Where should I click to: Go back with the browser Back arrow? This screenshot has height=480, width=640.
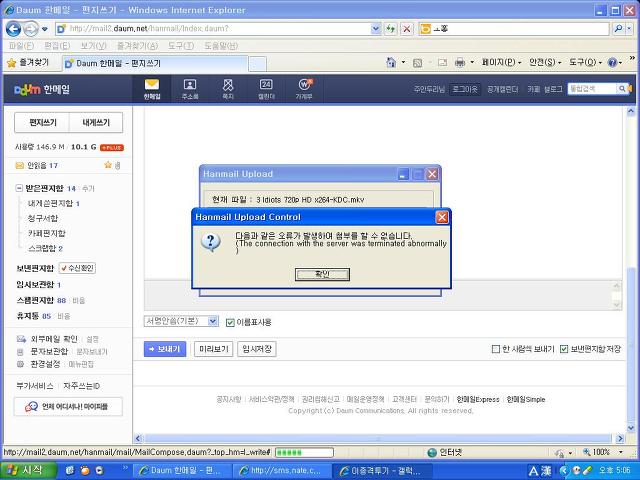[x=13, y=29]
